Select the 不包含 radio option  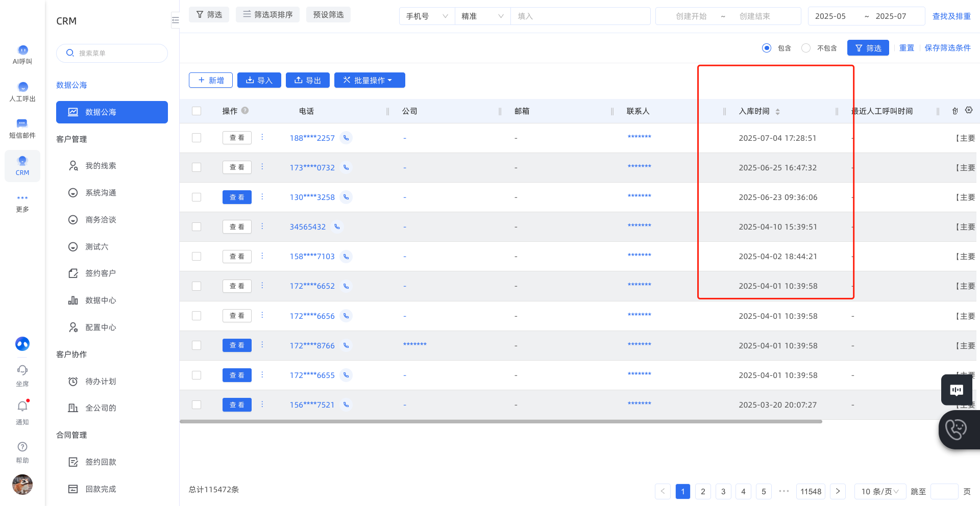[806, 48]
